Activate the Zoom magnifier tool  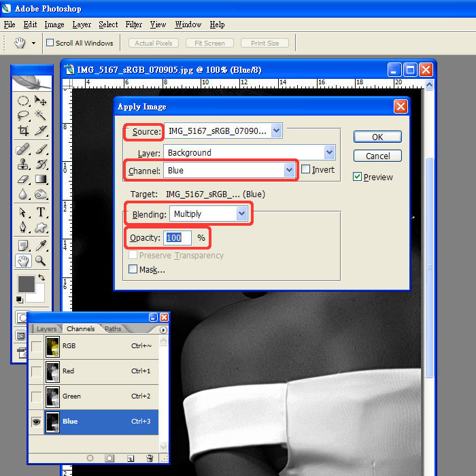41,260
